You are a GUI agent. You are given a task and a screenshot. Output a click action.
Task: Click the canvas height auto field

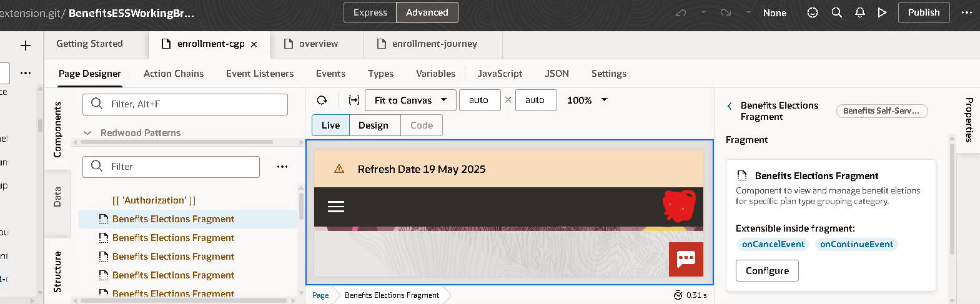536,100
